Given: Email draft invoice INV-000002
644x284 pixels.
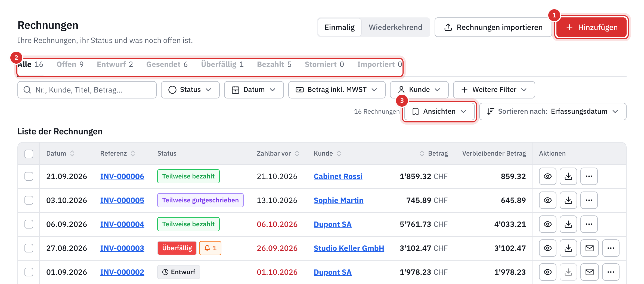Looking at the screenshot, I should (589, 272).
